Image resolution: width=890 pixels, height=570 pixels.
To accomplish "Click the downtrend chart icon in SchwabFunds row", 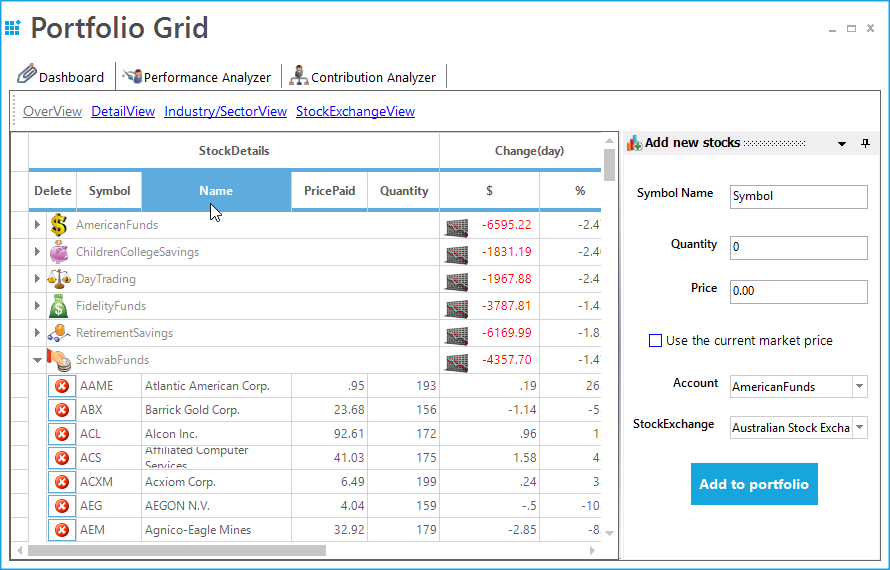I will pos(457,362).
